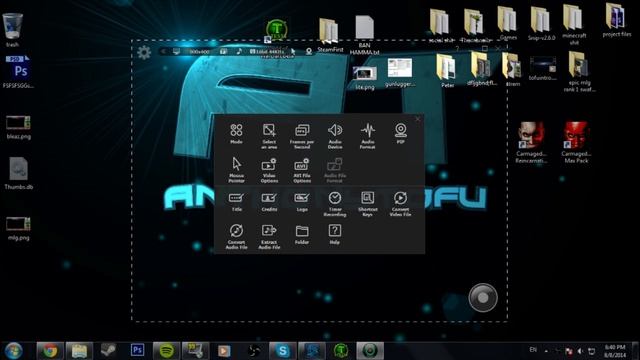The width and height of the screenshot is (640, 360).
Task: Click the collapse arrow on recorder toolbar
Action: (163, 51)
